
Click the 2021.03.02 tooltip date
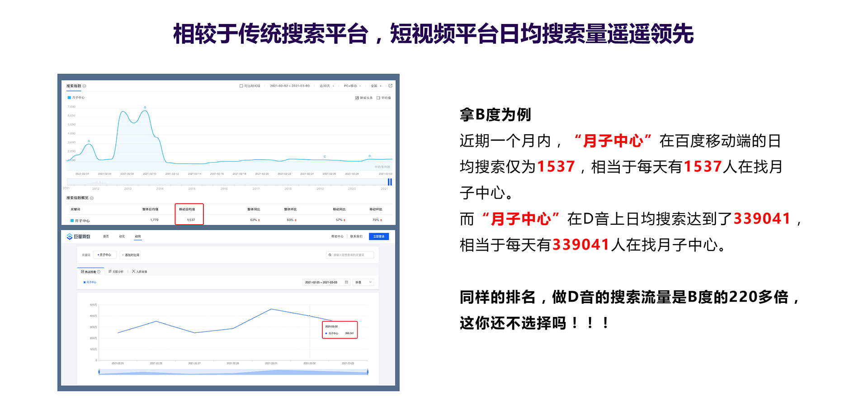(x=331, y=326)
